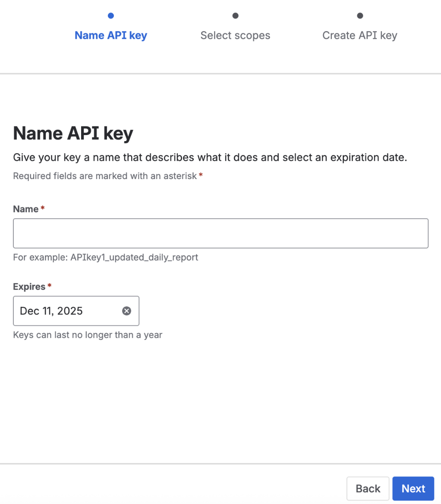Click the red asterisk beside the Name label
The width and height of the screenshot is (441, 504).
click(x=43, y=209)
